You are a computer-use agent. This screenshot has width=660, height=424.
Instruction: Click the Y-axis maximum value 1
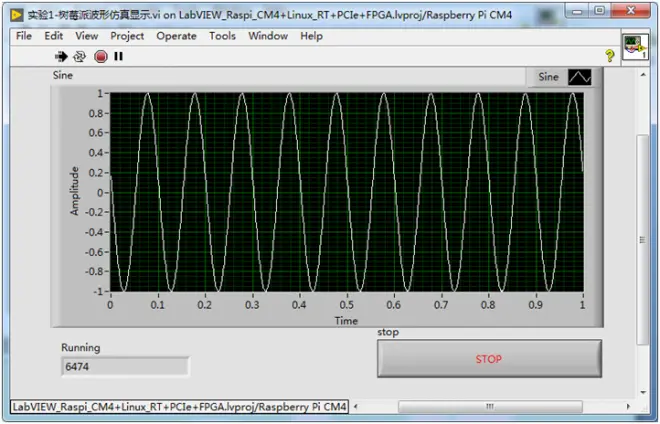pyautogui.click(x=100, y=93)
